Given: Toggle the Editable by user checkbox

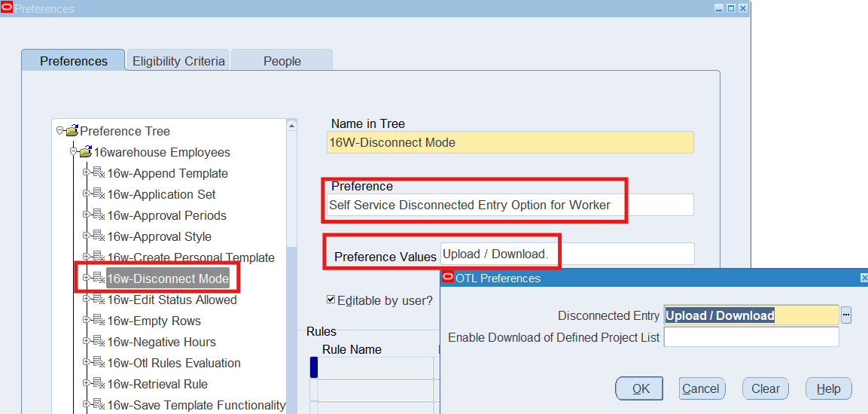Looking at the screenshot, I should tap(330, 300).
